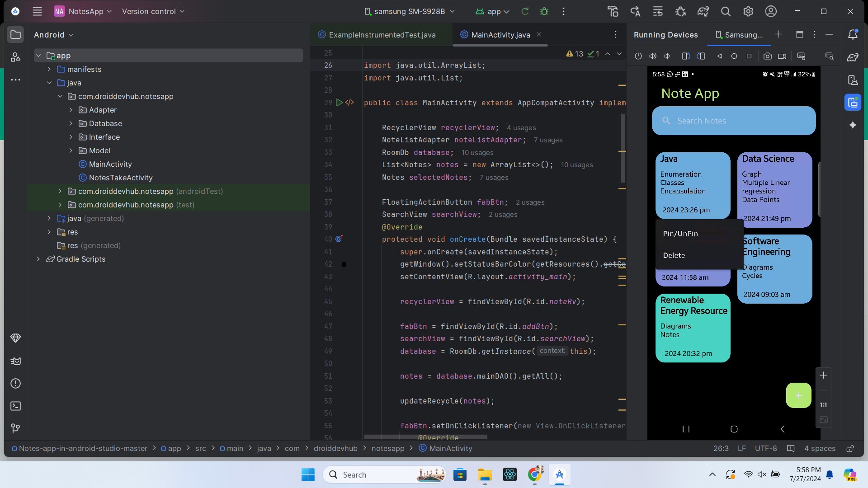The image size is (868, 488).
Task: Toggle the Project tool window
Action: point(15,35)
